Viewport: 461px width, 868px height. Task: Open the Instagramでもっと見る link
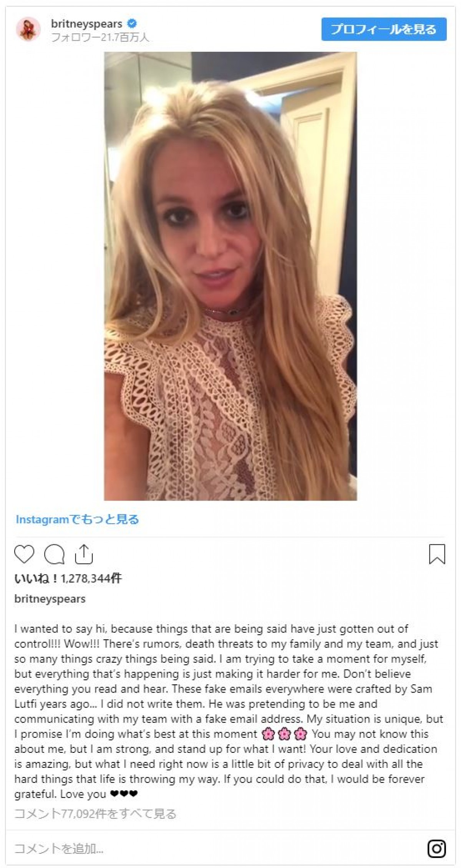(x=77, y=519)
